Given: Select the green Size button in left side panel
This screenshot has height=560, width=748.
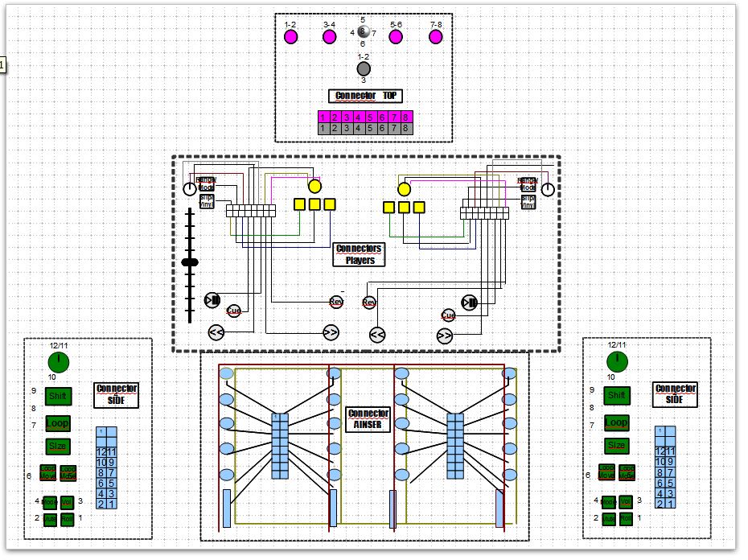Looking at the screenshot, I should [x=57, y=446].
